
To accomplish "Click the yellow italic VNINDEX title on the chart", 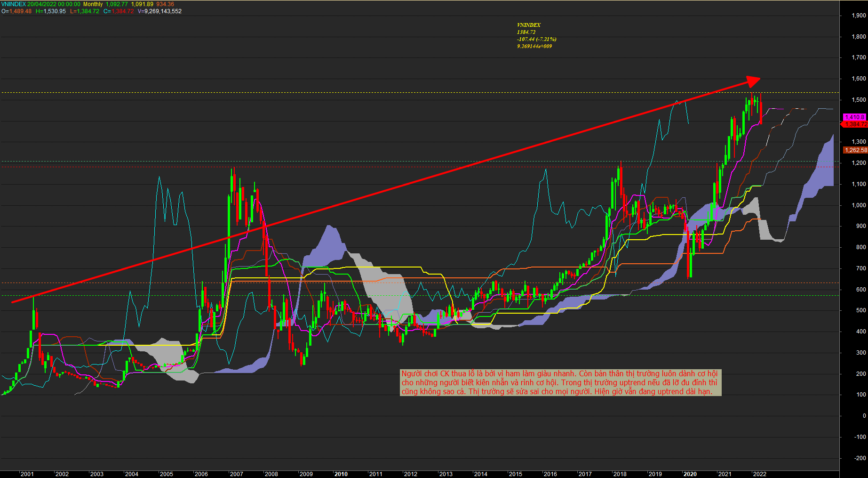I will 529,25.
